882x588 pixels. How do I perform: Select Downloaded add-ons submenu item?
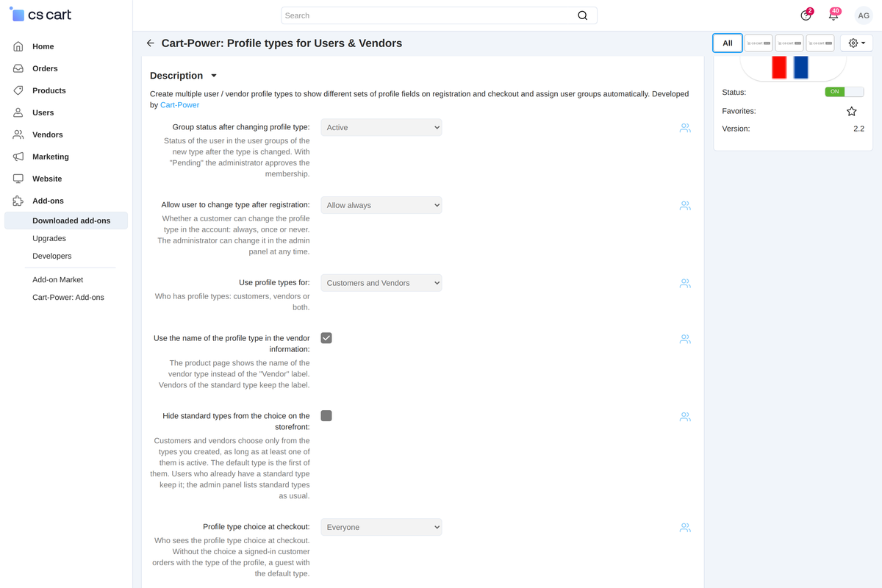click(66, 220)
